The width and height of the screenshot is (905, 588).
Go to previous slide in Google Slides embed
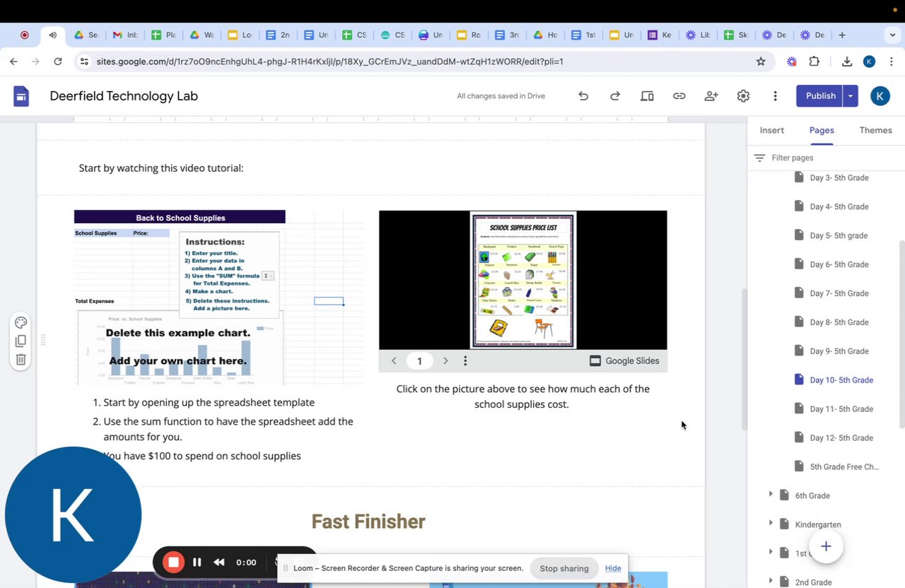tap(394, 360)
